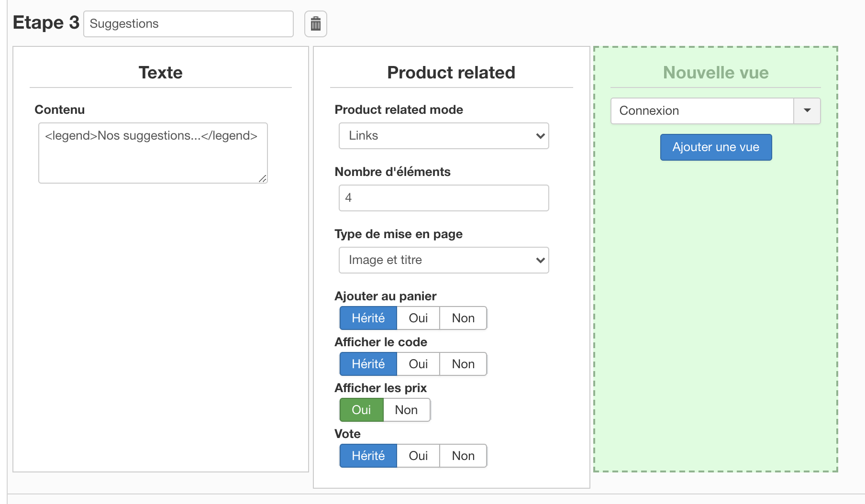Open the Type de mise en page dropdown
Image resolution: width=865 pixels, height=504 pixels.
pos(444,260)
